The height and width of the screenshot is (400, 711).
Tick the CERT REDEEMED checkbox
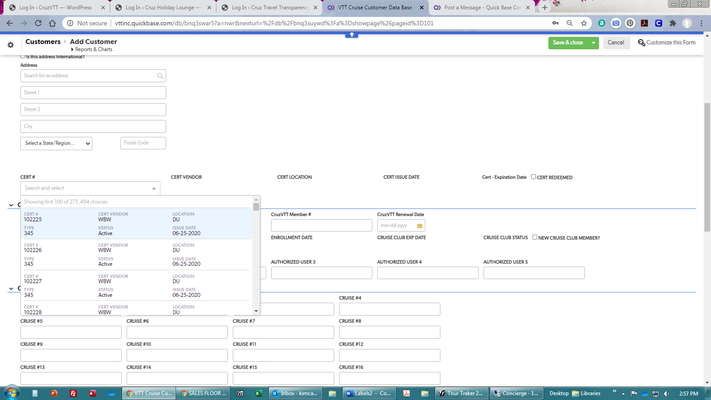[533, 177]
